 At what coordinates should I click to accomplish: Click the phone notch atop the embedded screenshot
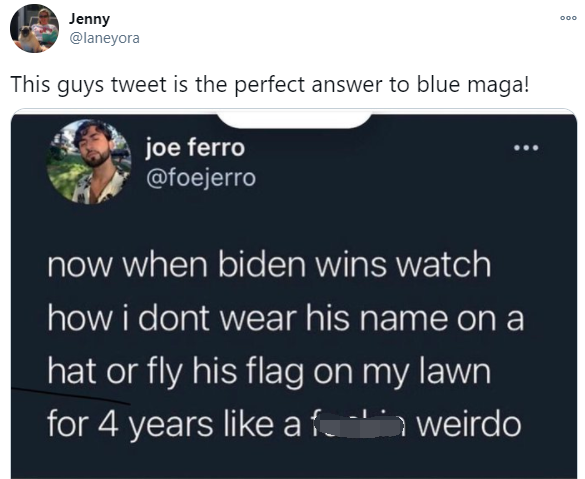pyautogui.click(x=294, y=119)
